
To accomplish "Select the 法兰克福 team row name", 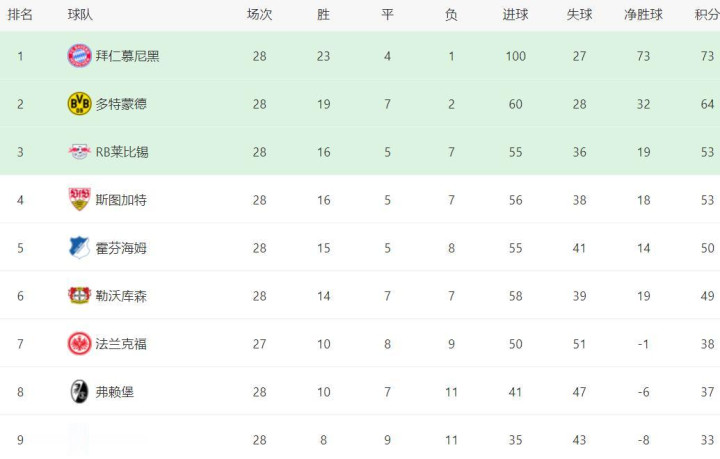I will coord(121,344).
